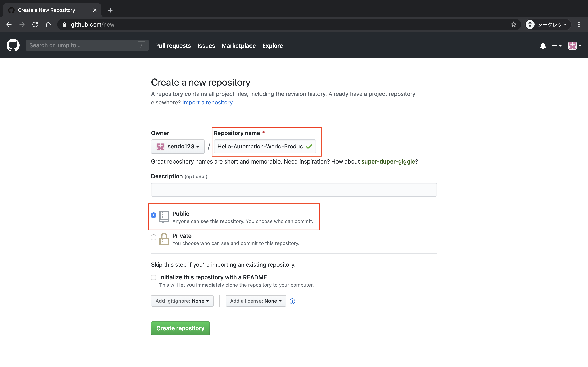This screenshot has width=588, height=367.
Task: Expand the Add .gitignore dropdown
Action: [x=182, y=301]
